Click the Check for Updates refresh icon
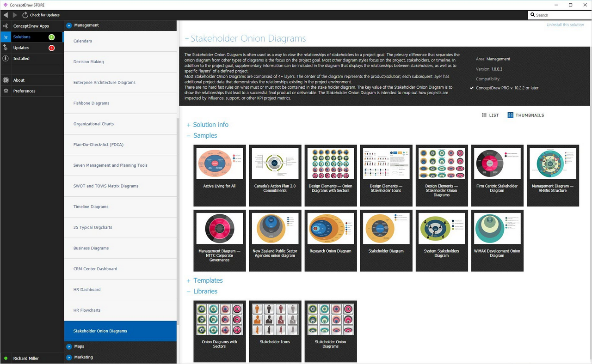The width and height of the screenshot is (592, 364). [x=25, y=15]
